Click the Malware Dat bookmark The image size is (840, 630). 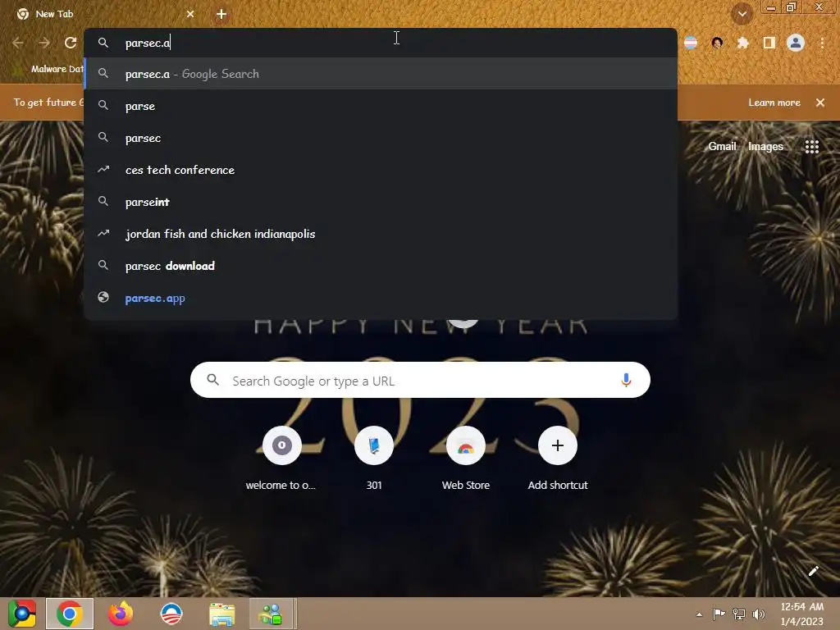pos(48,69)
